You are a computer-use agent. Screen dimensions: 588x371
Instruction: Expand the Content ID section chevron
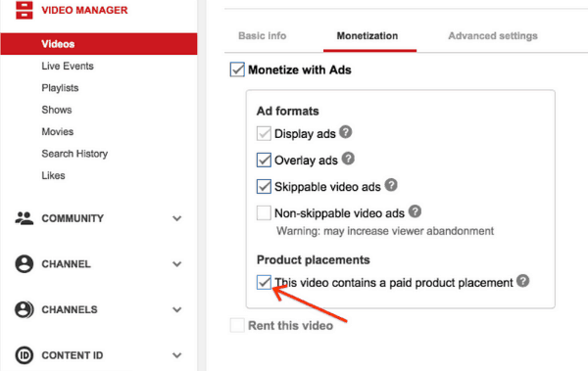177,355
